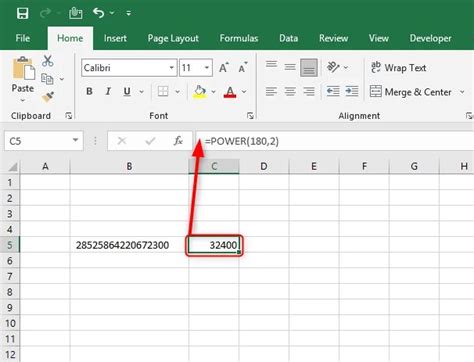
Task: Open the Underline style dropdown arrow
Action: [x=141, y=92]
